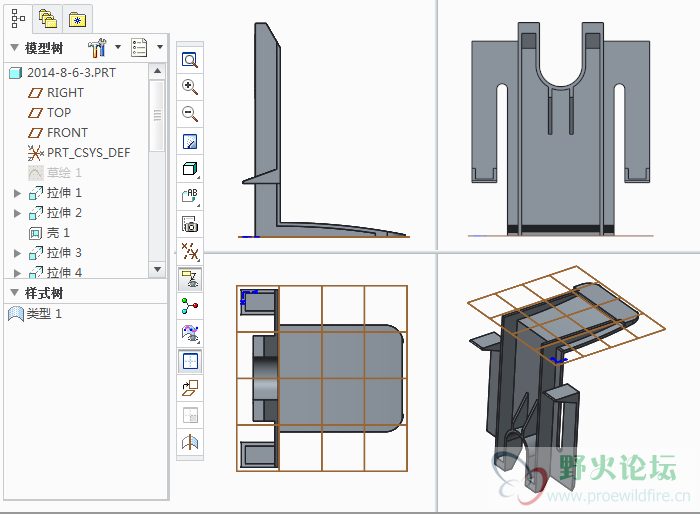Open the model tree settings hammer icon
Image resolution: width=700 pixels, height=514 pixels.
point(97,48)
